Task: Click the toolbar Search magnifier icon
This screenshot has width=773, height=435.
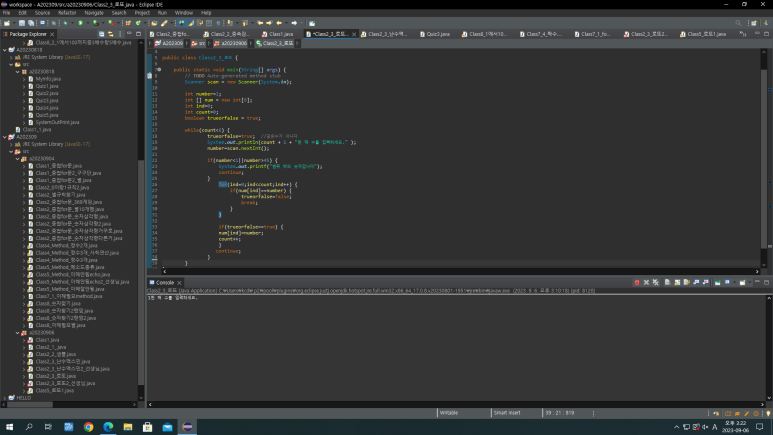Action: click(738, 23)
